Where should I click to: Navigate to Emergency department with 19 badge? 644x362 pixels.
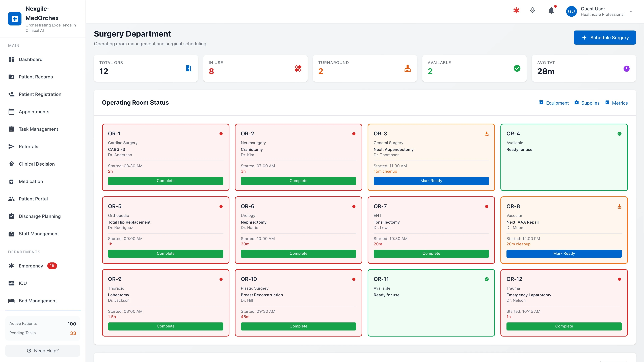[x=31, y=266]
